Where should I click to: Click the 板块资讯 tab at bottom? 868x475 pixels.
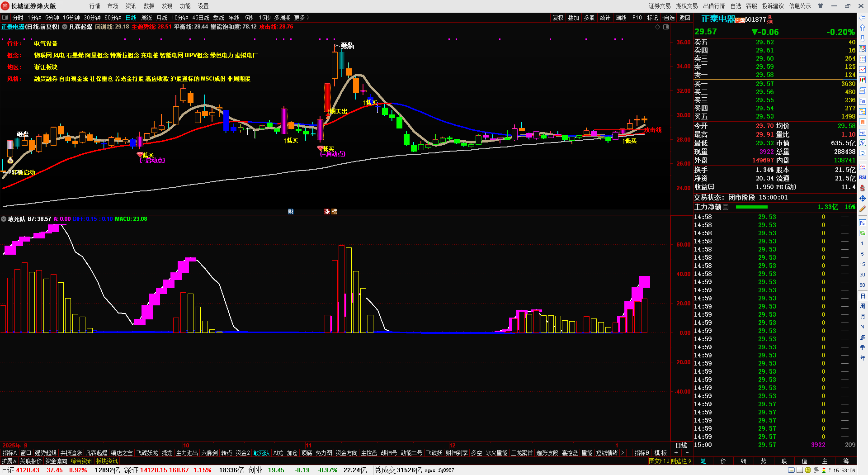coord(107,461)
